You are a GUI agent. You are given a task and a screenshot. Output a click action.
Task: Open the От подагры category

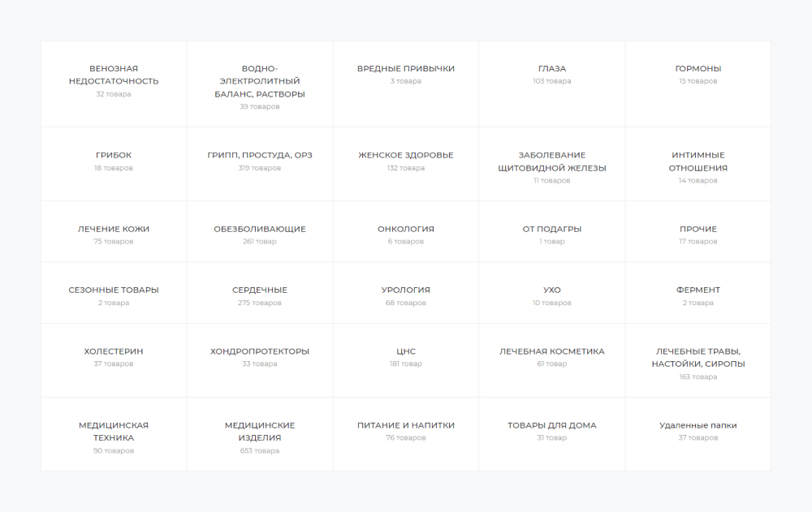coord(552,229)
